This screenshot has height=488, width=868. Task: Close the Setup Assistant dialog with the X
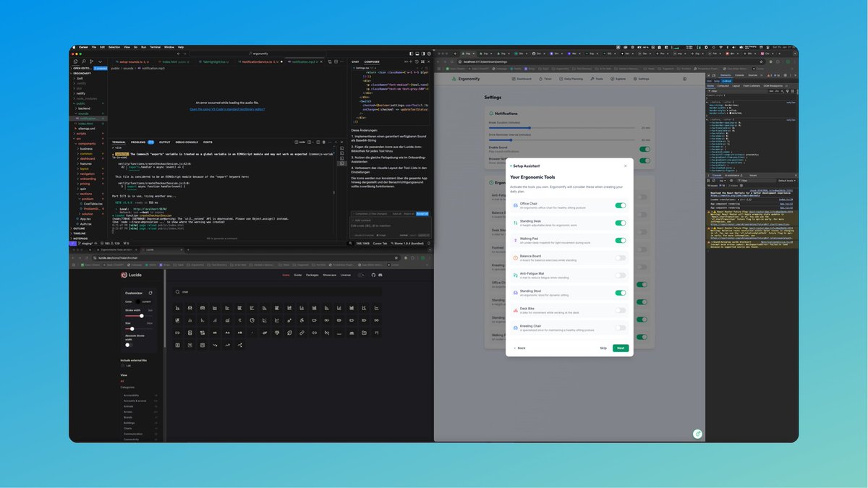coord(626,166)
